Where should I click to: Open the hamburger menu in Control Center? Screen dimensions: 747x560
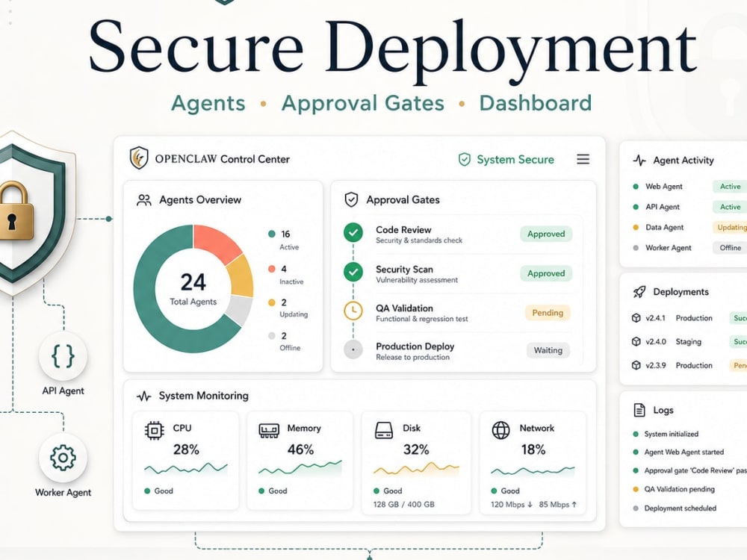pyautogui.click(x=583, y=159)
